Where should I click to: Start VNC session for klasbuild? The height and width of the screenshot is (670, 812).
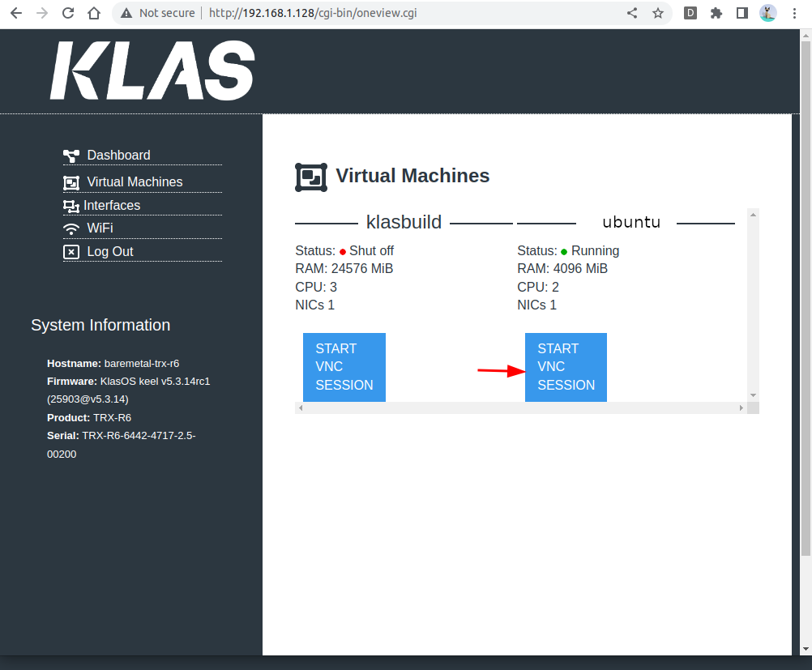344,367
